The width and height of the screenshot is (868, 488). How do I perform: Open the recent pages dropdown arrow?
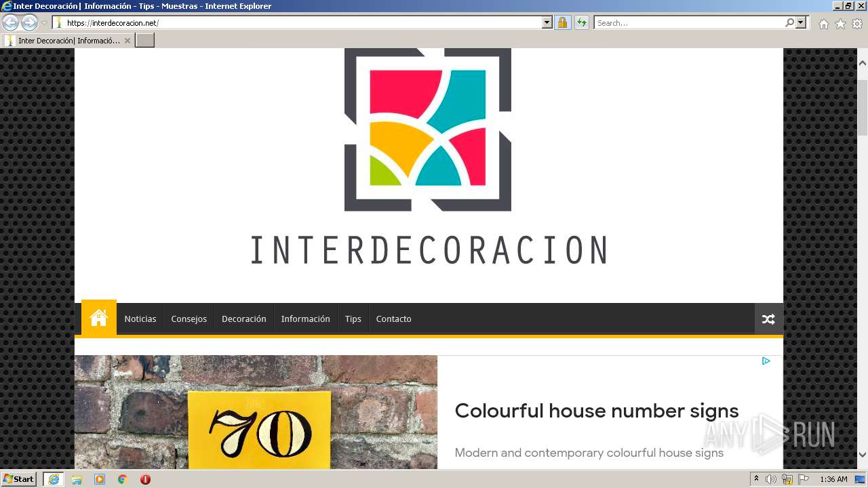[x=45, y=23]
